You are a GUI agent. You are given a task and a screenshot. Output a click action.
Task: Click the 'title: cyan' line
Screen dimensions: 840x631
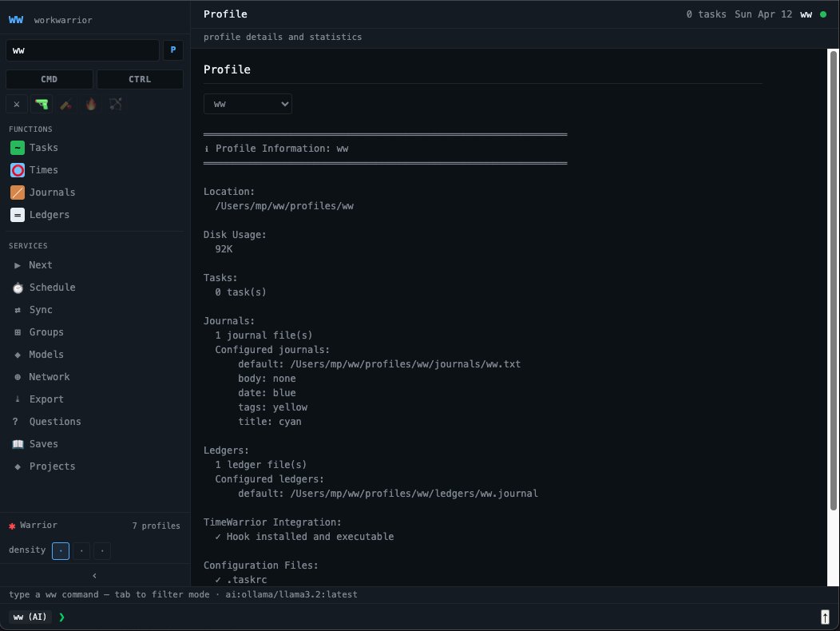pos(269,422)
